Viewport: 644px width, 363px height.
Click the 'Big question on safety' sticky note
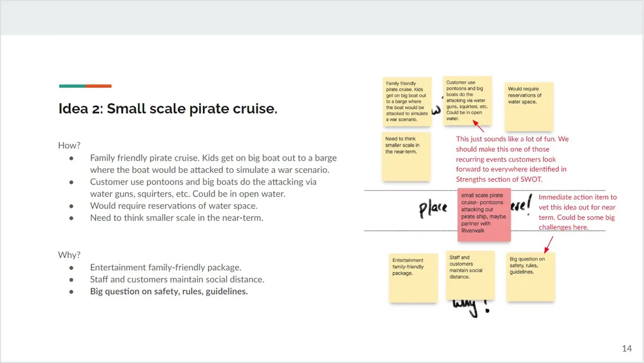click(531, 277)
